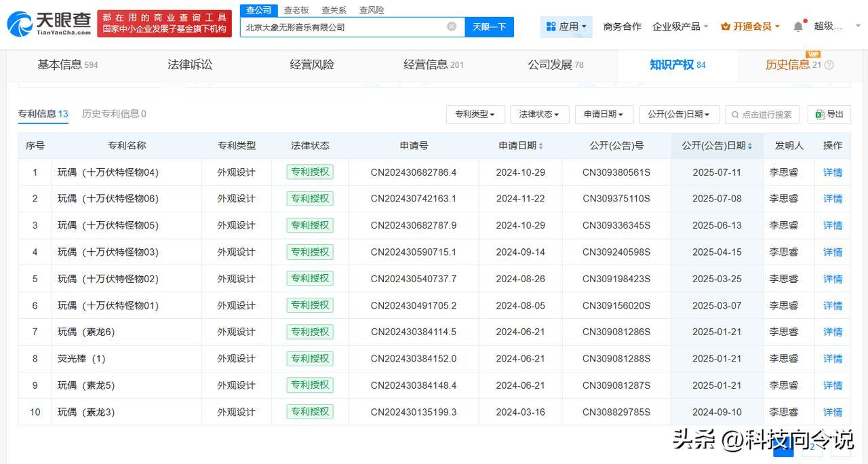Click 专利授权 status in row 4
Screen dimensions: 868x464
click(310, 252)
